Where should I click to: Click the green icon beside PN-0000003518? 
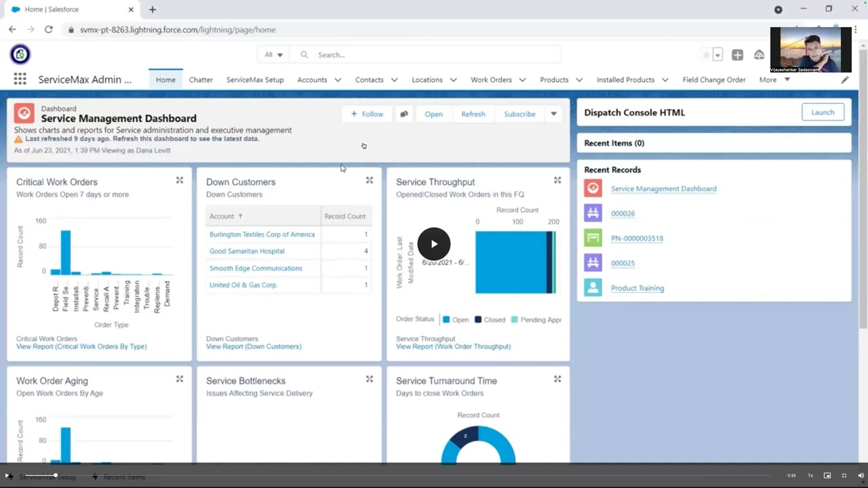tap(593, 238)
